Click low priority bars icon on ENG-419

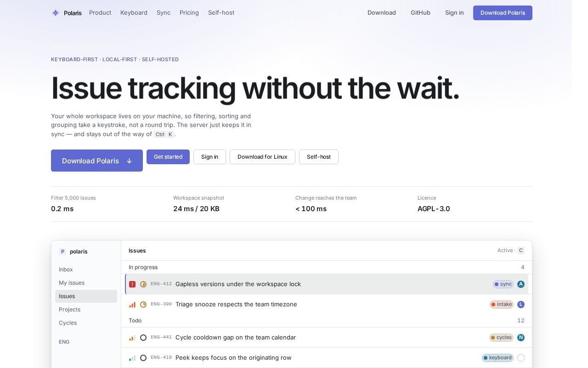tap(132, 358)
